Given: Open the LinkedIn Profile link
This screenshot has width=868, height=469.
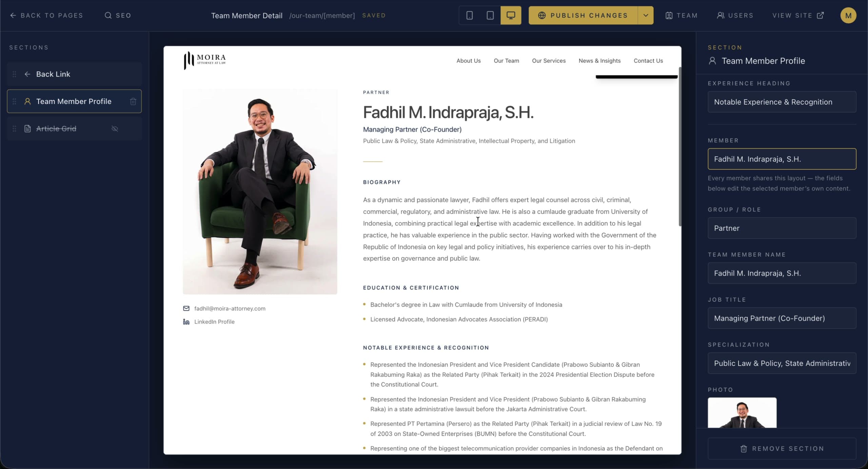Looking at the screenshot, I should pos(214,322).
